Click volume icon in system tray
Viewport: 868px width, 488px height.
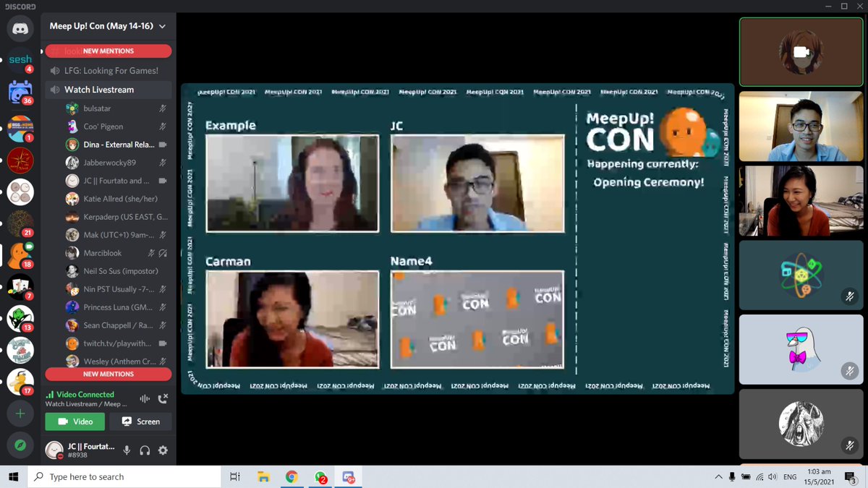coord(773,476)
